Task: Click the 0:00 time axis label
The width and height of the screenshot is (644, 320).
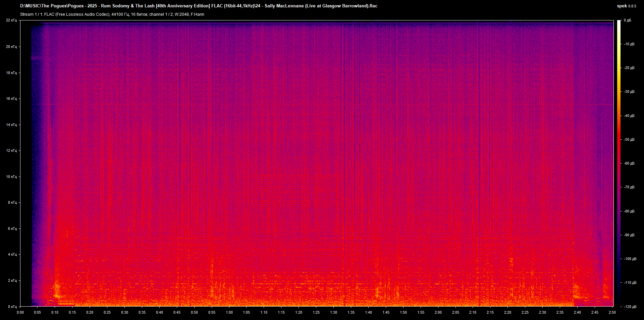Action: [x=20, y=312]
